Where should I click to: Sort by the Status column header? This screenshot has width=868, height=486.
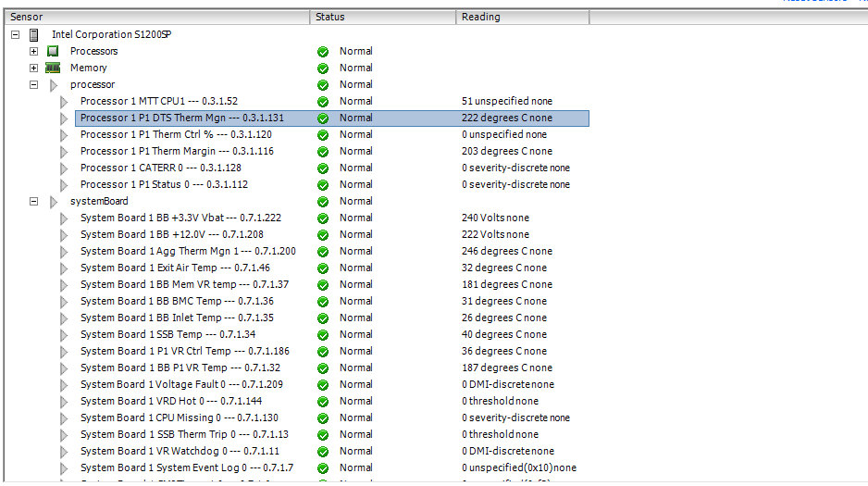(x=382, y=18)
